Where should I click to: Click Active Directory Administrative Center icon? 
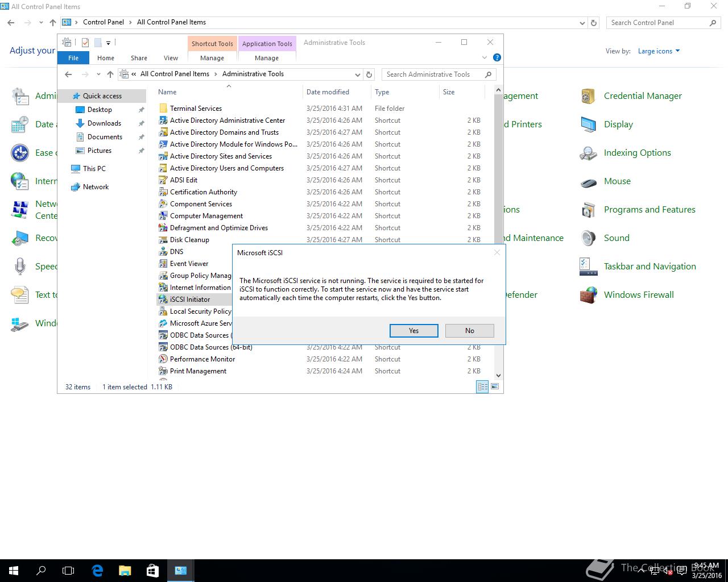point(163,120)
